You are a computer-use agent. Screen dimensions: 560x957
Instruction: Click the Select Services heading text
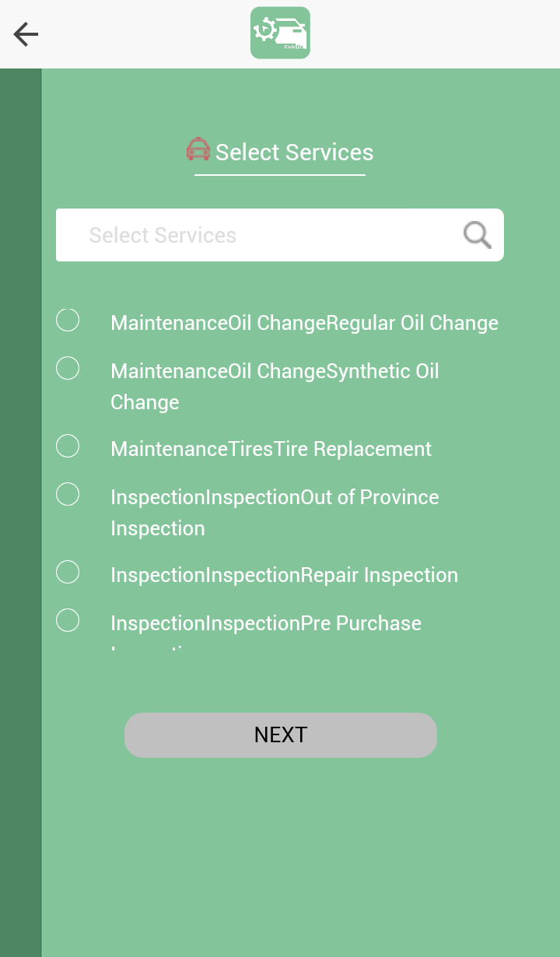[x=294, y=152]
